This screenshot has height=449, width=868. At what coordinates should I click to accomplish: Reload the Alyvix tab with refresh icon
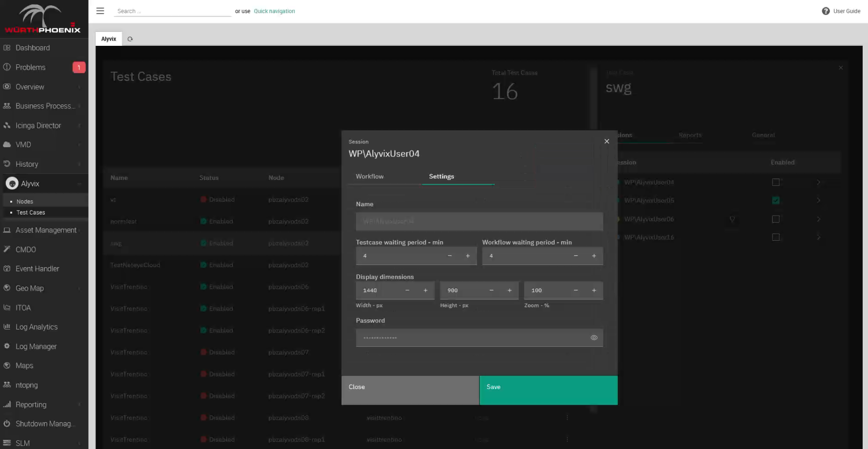click(130, 39)
